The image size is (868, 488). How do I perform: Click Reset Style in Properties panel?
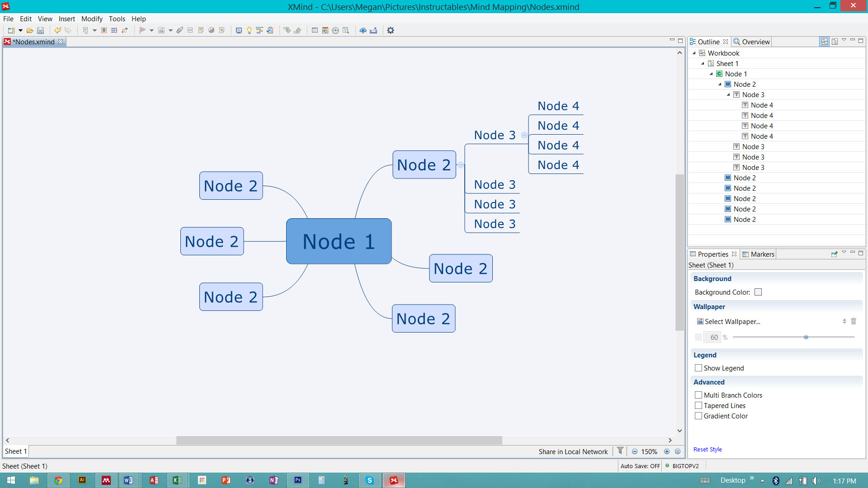708,449
